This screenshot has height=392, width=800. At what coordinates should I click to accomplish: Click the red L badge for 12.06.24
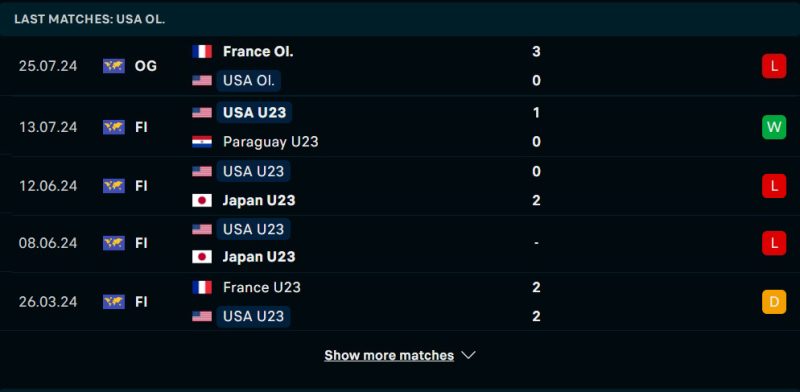coord(774,186)
